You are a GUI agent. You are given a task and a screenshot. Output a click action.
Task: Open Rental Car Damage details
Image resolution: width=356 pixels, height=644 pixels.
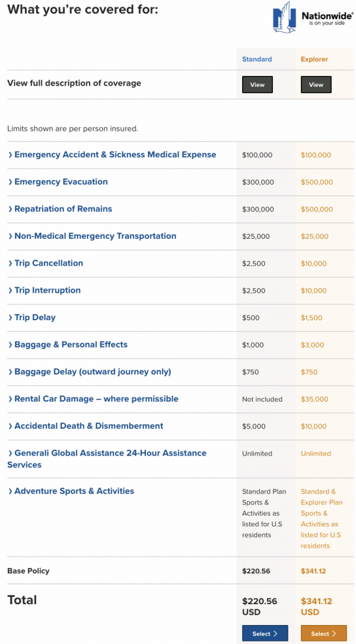coord(96,399)
